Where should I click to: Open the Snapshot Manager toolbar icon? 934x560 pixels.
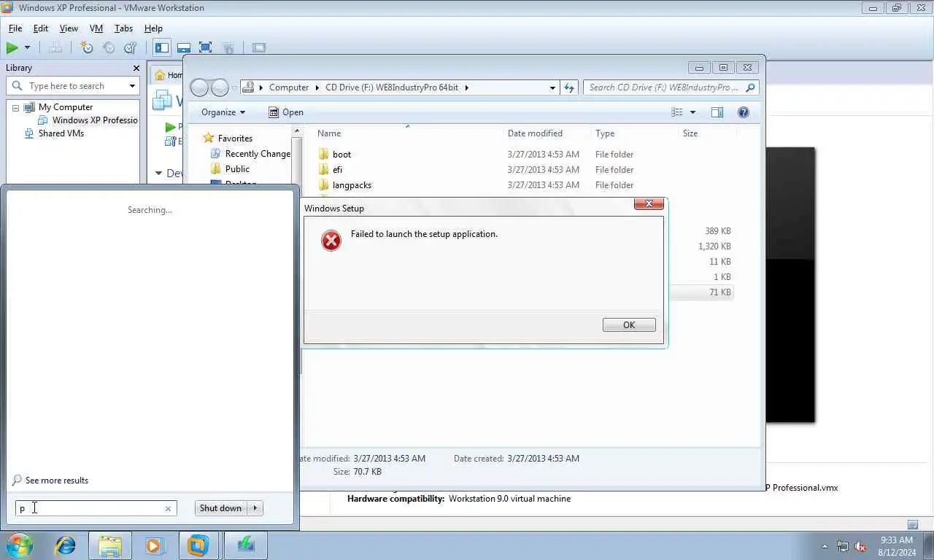pos(131,47)
